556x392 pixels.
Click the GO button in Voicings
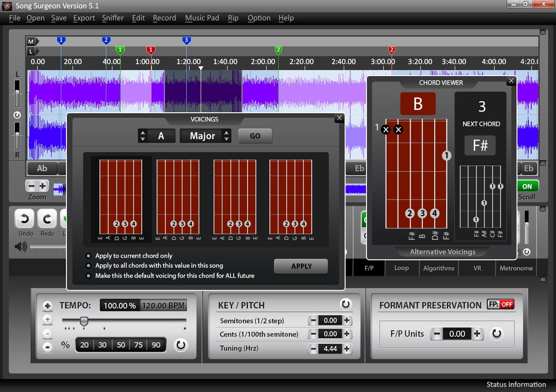pos(255,135)
